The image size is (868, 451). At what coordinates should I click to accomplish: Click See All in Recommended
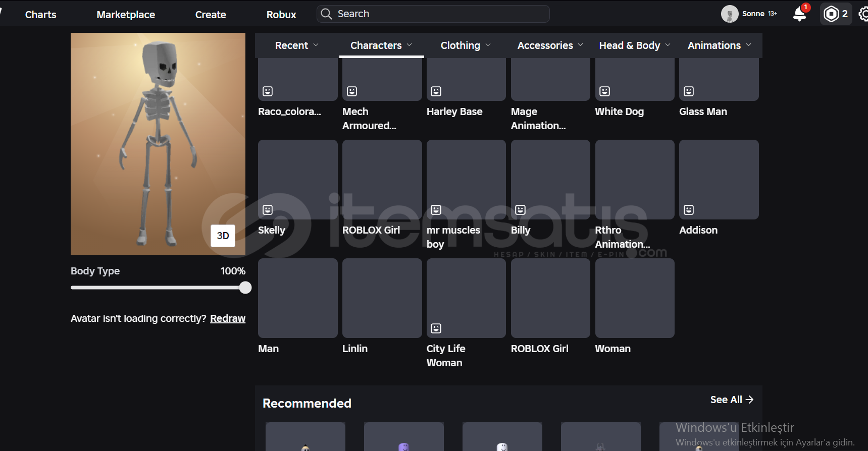[x=732, y=400]
